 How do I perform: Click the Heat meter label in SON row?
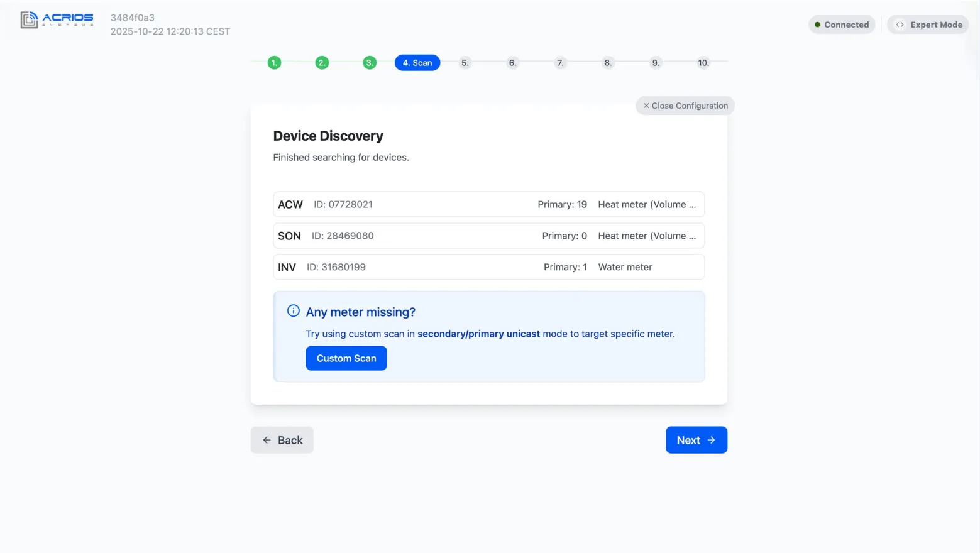647,236
